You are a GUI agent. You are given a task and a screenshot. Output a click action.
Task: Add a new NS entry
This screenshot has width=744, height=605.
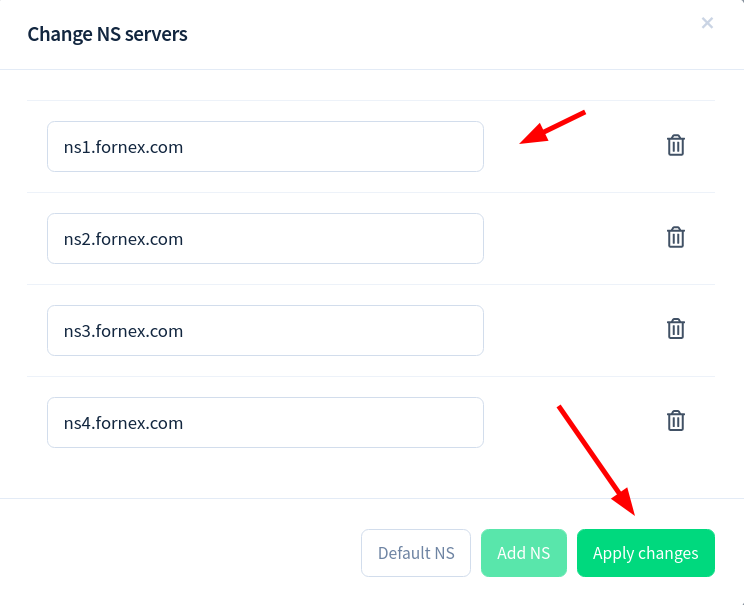pos(524,553)
